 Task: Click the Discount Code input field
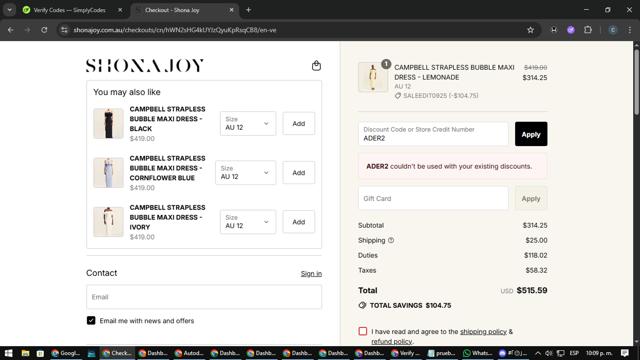(x=433, y=134)
